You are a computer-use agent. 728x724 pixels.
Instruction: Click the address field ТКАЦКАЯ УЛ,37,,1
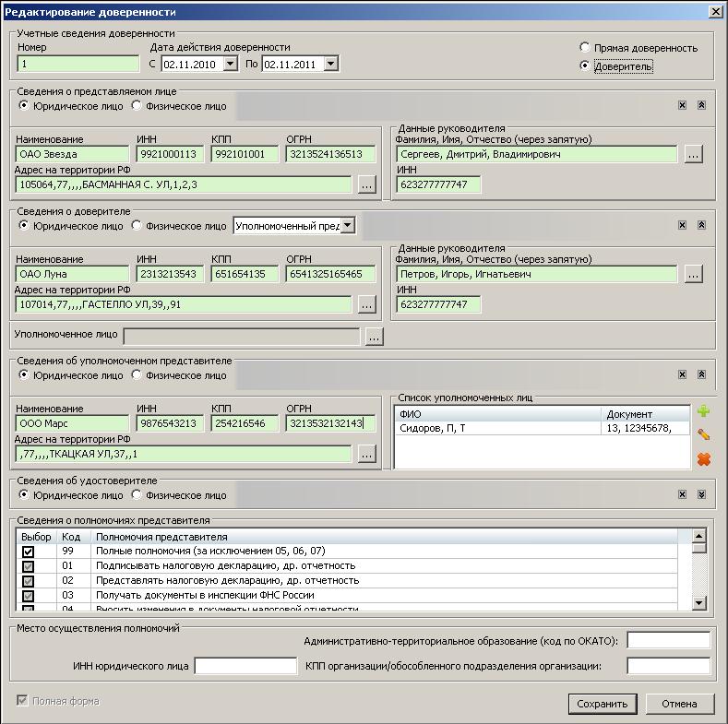coord(184,454)
